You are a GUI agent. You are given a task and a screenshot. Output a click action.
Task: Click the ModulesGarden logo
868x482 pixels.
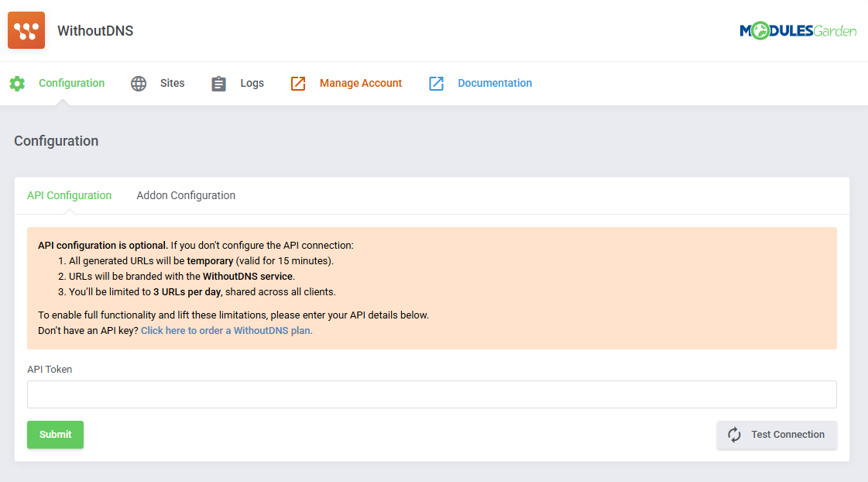click(798, 30)
